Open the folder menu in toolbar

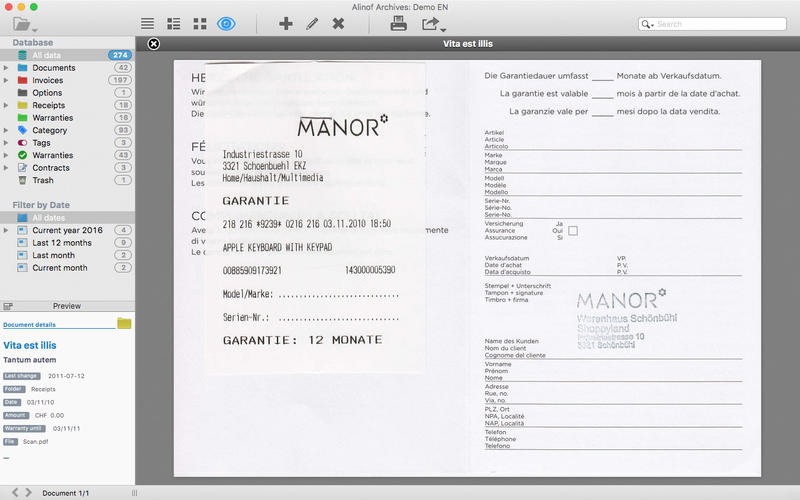coord(24,24)
